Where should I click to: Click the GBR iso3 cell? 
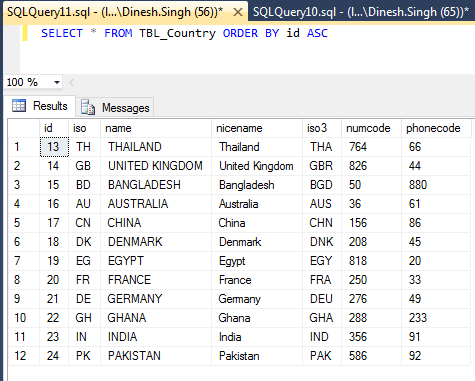[322, 166]
